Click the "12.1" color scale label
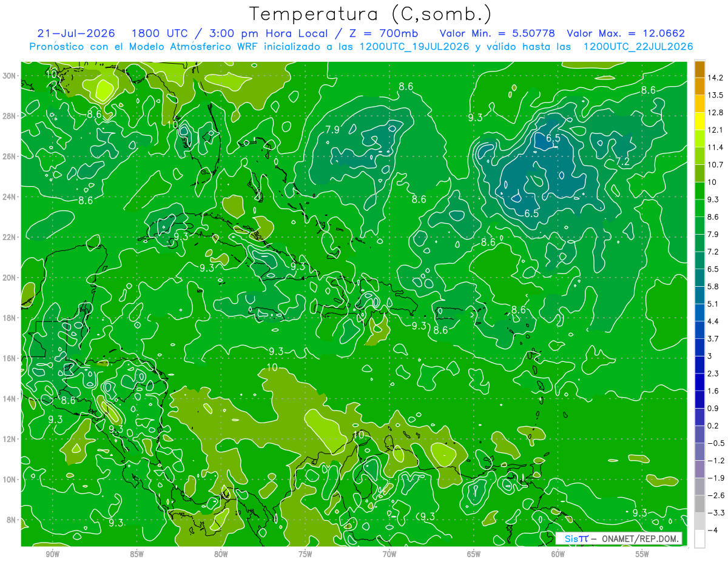This screenshot has height=562, width=728. 716,130
